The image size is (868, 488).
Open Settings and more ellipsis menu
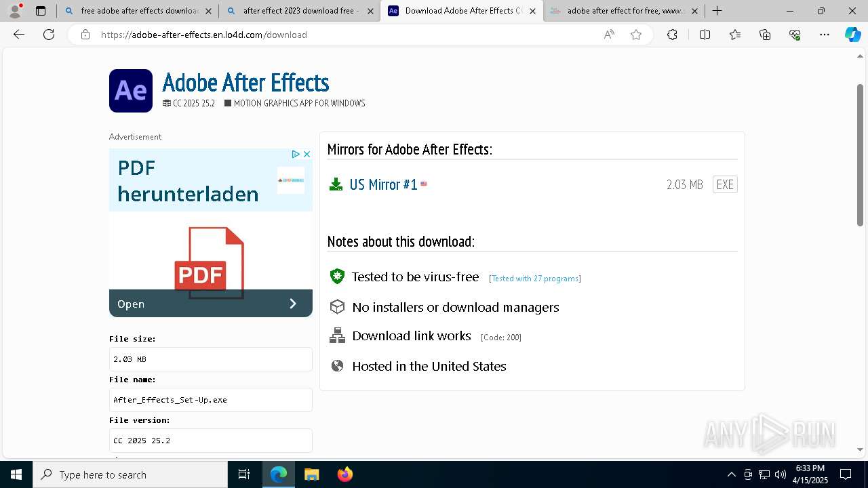[x=825, y=35]
